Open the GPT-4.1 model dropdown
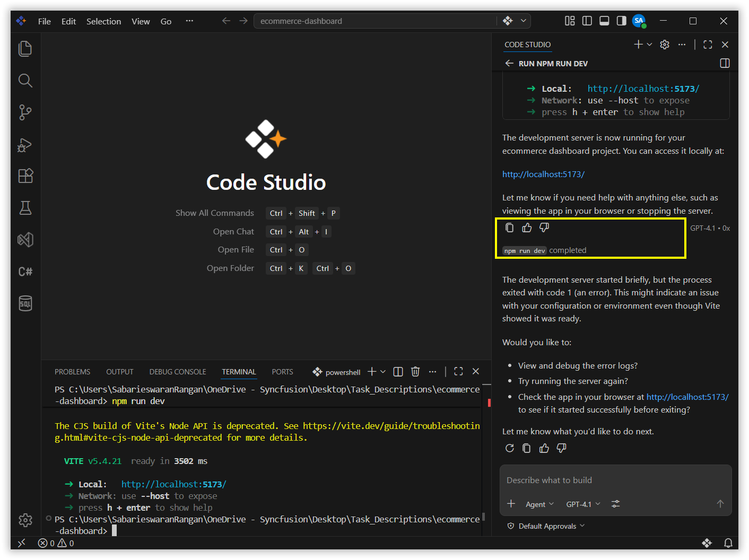 583,504
